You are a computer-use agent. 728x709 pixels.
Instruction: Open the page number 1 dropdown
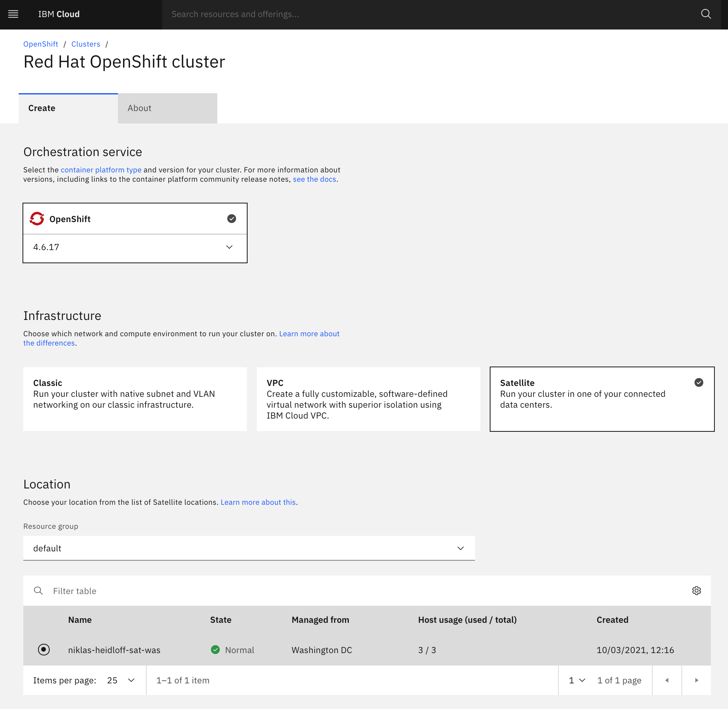(577, 680)
